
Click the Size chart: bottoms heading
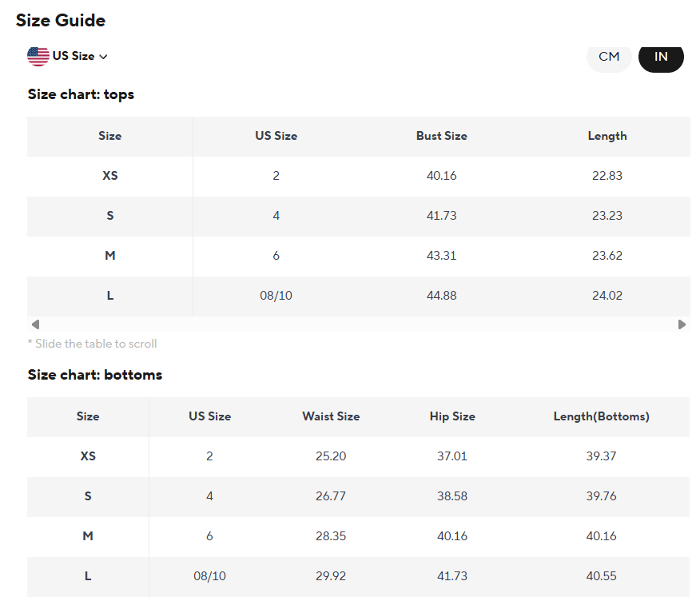point(95,375)
